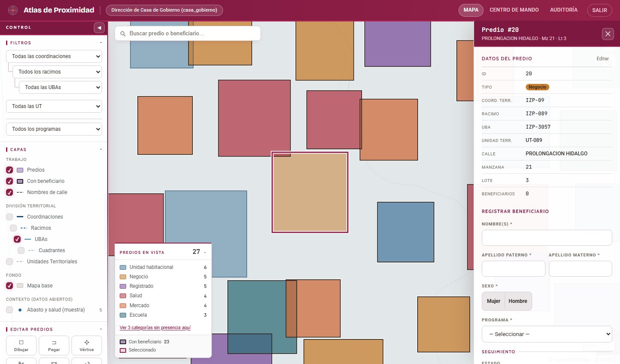This screenshot has height=364, width=620.
Task: Click the Coordinaciones line icon
Action: coord(20,217)
